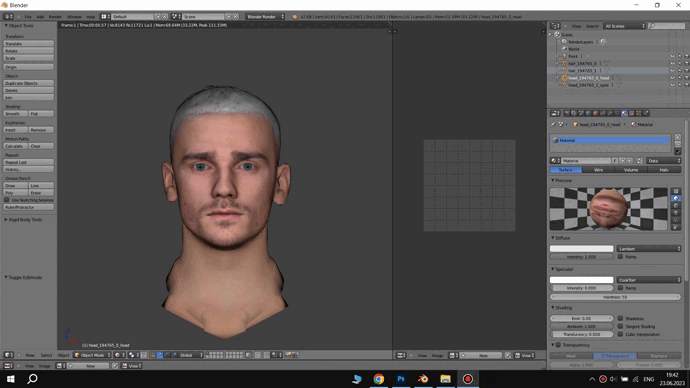Screen dimensions: 690x388
Task: Click add material slot plus icon
Action: tap(678, 138)
